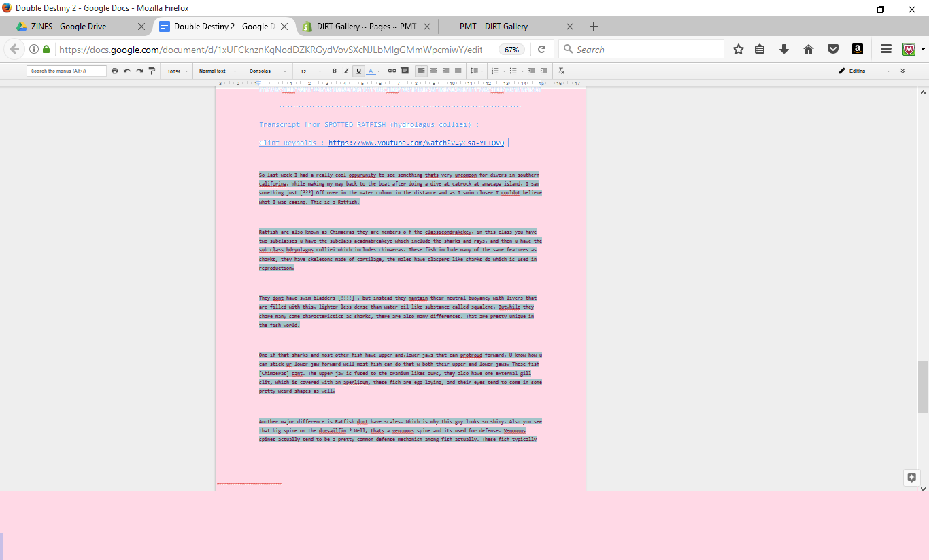Click the secure connection padlock icon

[46, 49]
